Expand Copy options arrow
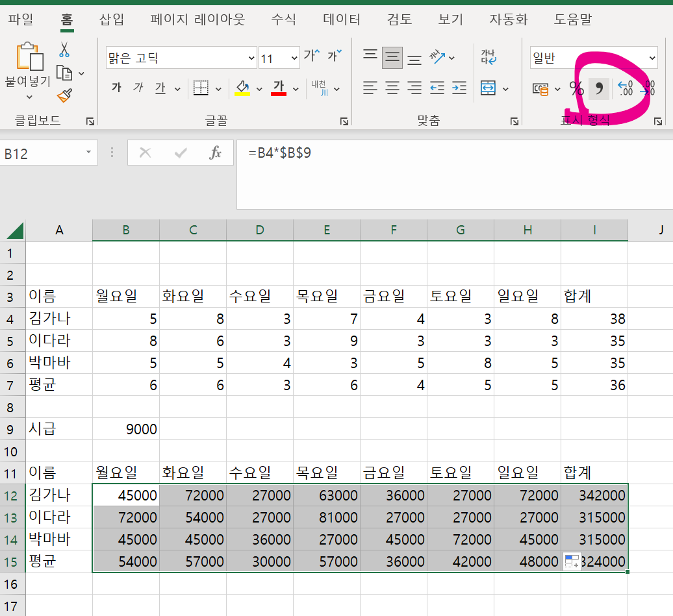673x616 pixels. tap(81, 74)
